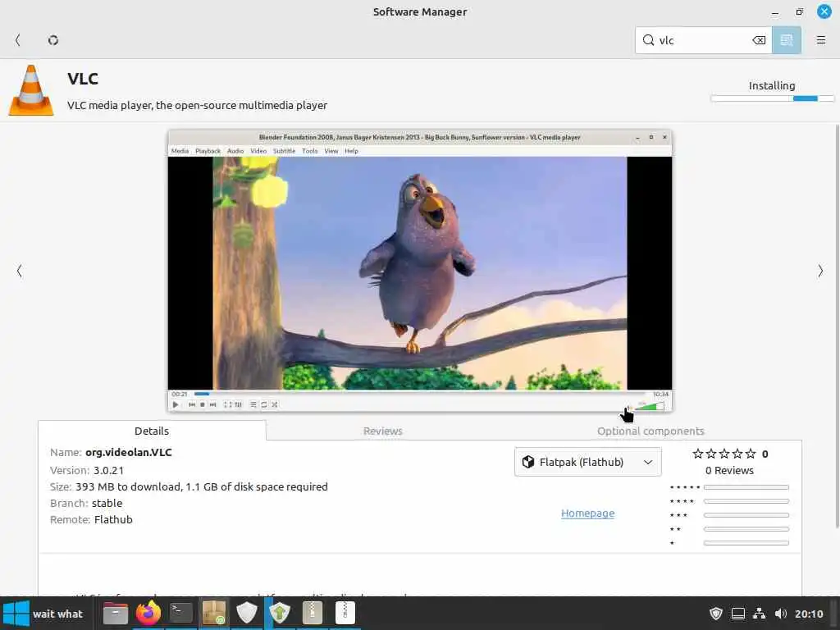Open the terminal from taskbar
This screenshot has height=630, width=840.
(180, 613)
